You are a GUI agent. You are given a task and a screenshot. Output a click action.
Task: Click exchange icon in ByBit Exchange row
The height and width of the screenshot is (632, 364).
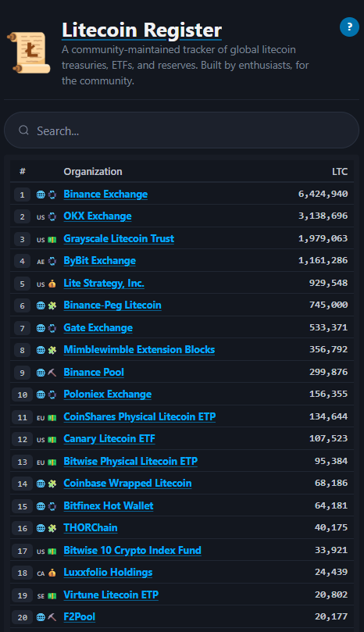click(52, 261)
